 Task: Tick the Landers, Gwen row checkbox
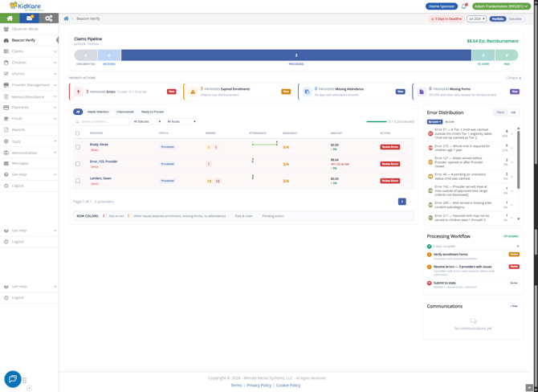(78, 181)
